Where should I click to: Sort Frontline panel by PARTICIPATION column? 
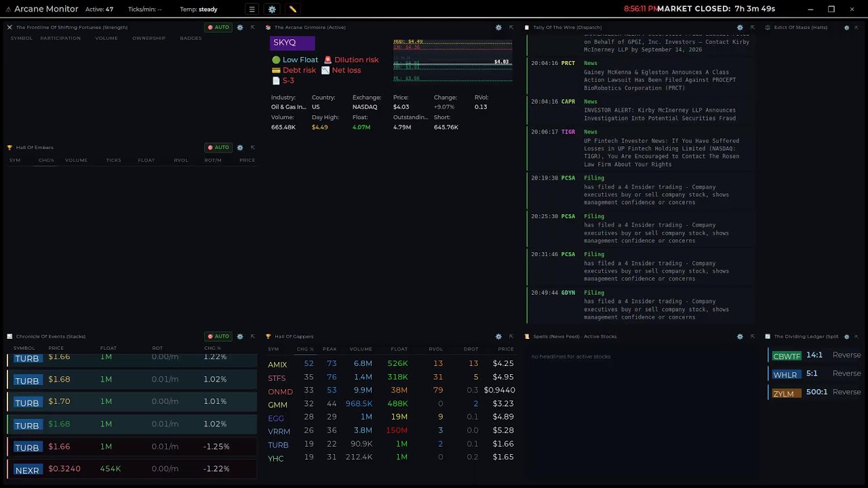[x=60, y=38]
